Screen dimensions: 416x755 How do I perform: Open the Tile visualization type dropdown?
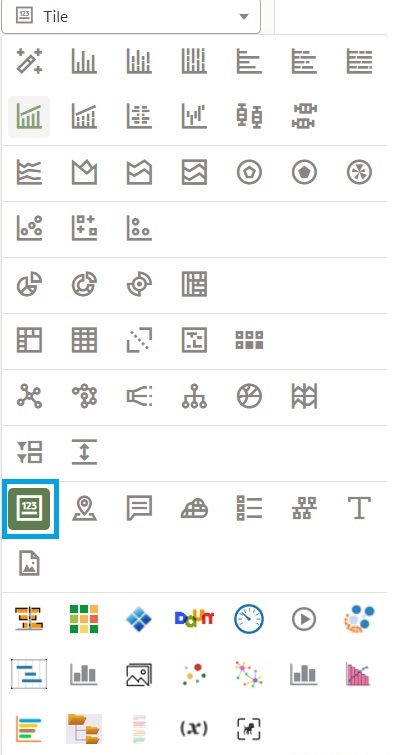coord(131,17)
